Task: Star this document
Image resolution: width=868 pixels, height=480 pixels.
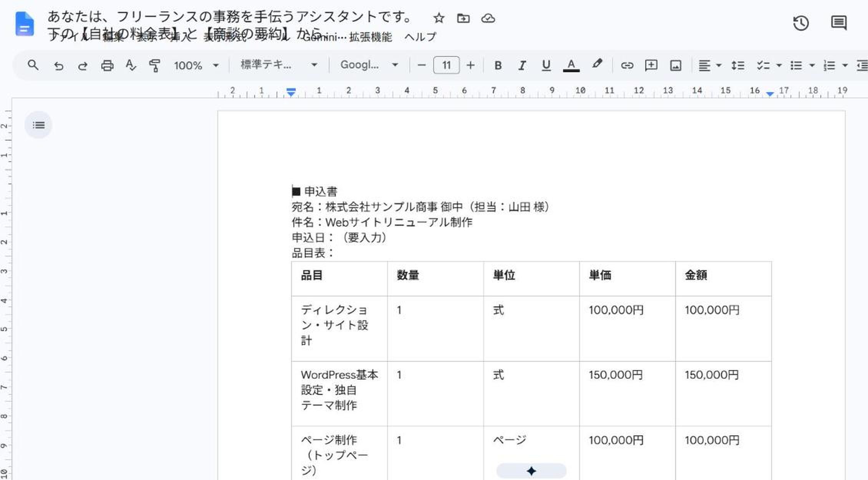Action: (x=439, y=18)
